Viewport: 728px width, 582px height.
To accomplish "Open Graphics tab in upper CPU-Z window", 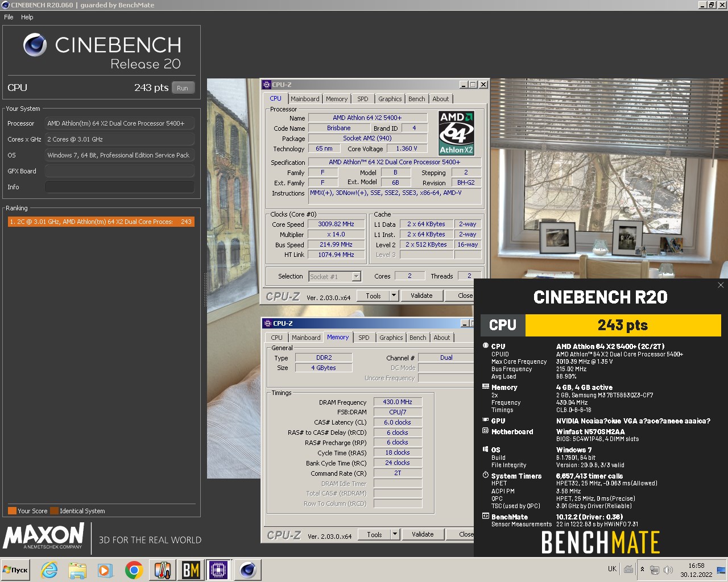I will click(x=390, y=99).
